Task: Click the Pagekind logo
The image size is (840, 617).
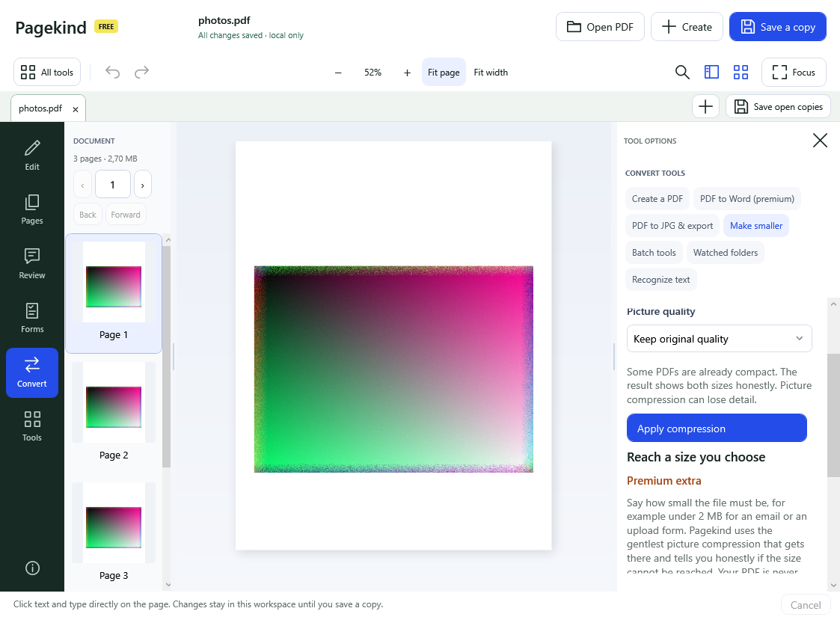Action: [51, 28]
